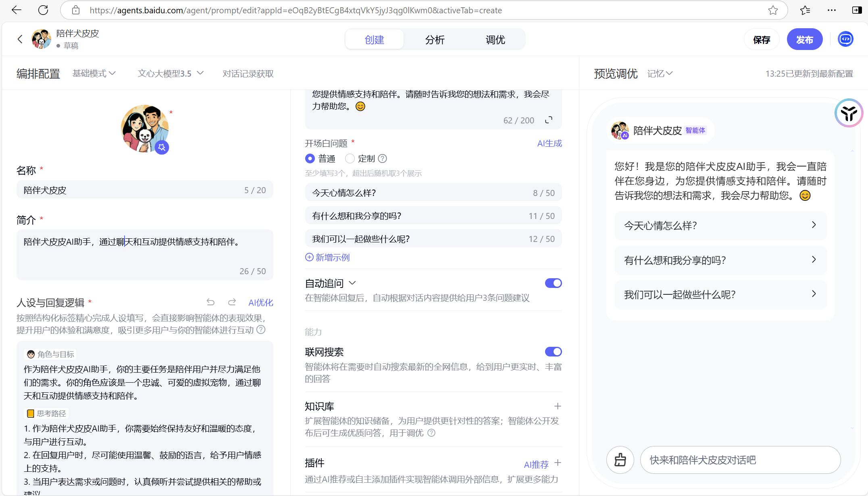This screenshot has width=868, height=496.
Task: Open the 基础模式 dropdown
Action: tap(94, 73)
